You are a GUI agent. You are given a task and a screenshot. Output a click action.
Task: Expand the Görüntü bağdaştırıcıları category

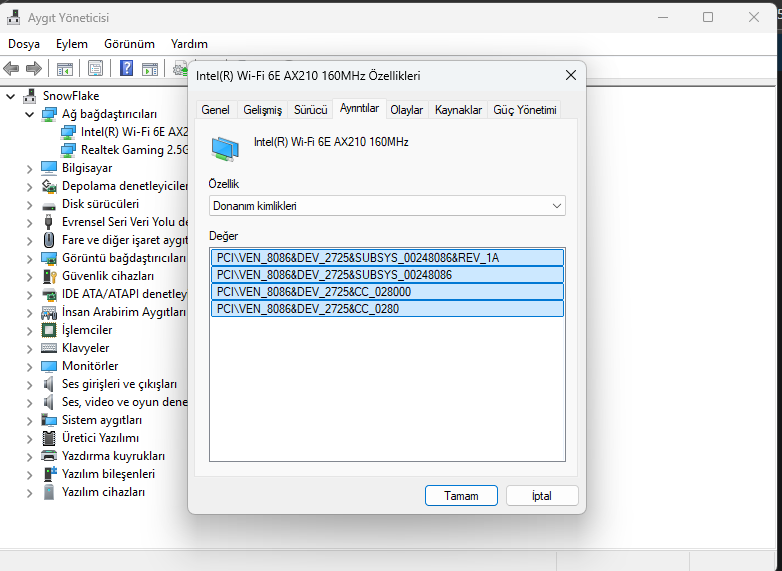point(29,258)
